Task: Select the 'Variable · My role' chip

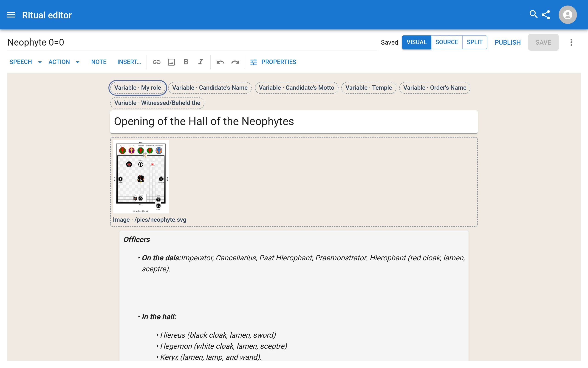Action: (x=138, y=88)
